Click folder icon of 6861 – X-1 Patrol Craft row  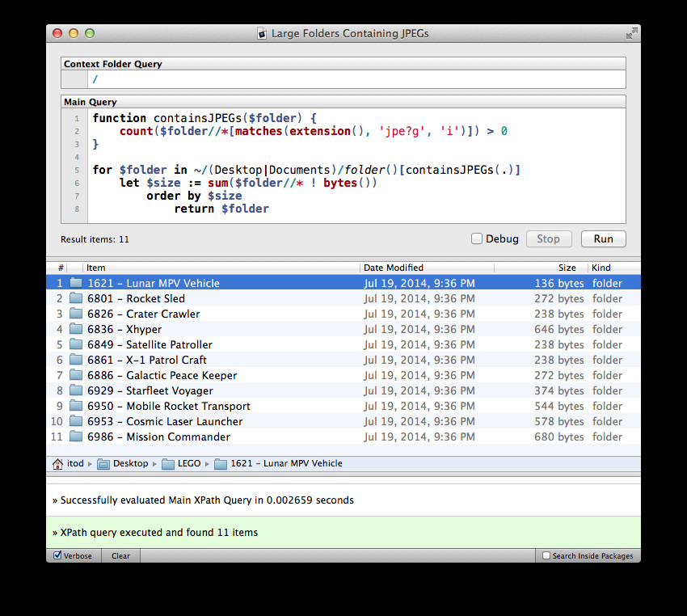pos(76,360)
